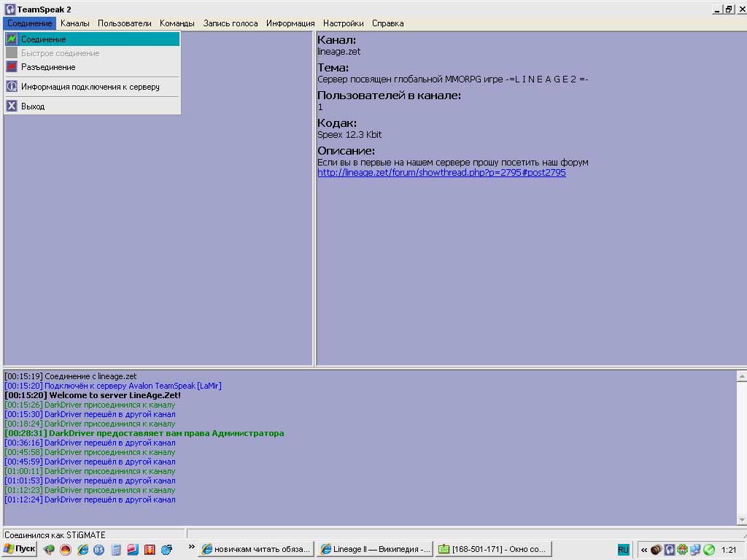Click the TeamSpeak headset icon in system tray
The image size is (747, 560).
click(x=669, y=550)
